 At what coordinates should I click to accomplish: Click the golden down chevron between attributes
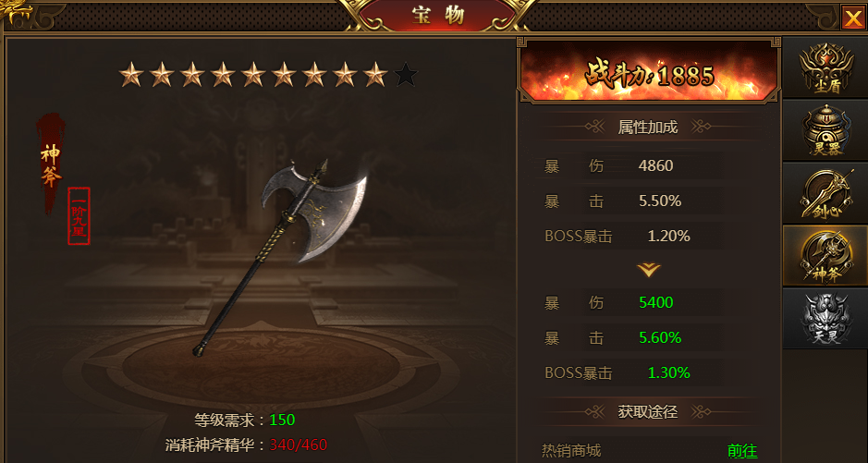point(648,270)
